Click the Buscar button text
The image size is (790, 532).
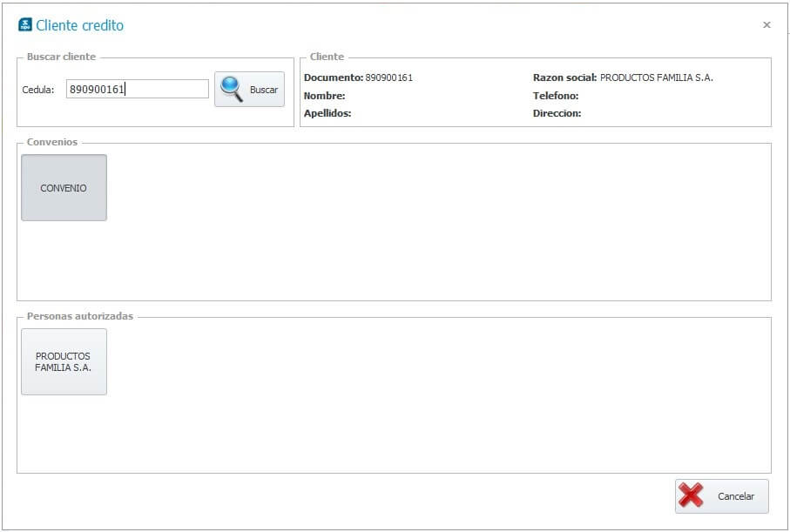[x=264, y=90]
